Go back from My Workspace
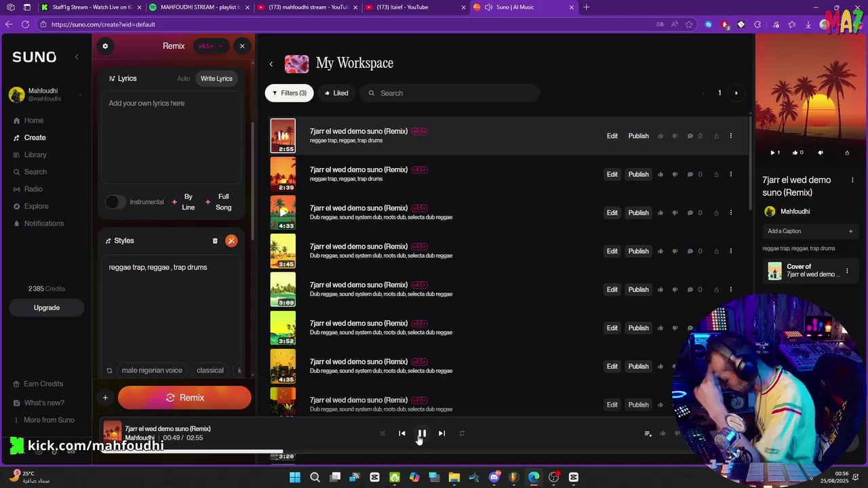 pos(271,64)
